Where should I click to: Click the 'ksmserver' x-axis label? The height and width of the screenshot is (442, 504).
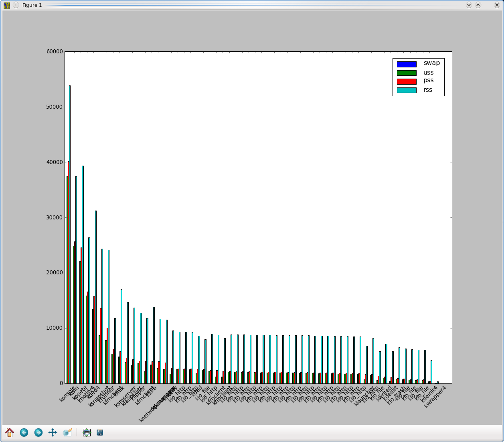(x=125, y=396)
